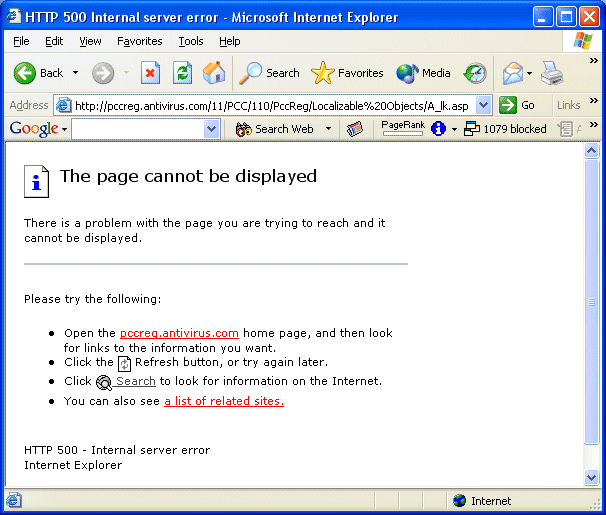Expand the Links bar overflow chevron
This screenshot has height=515, width=606.
(x=594, y=101)
